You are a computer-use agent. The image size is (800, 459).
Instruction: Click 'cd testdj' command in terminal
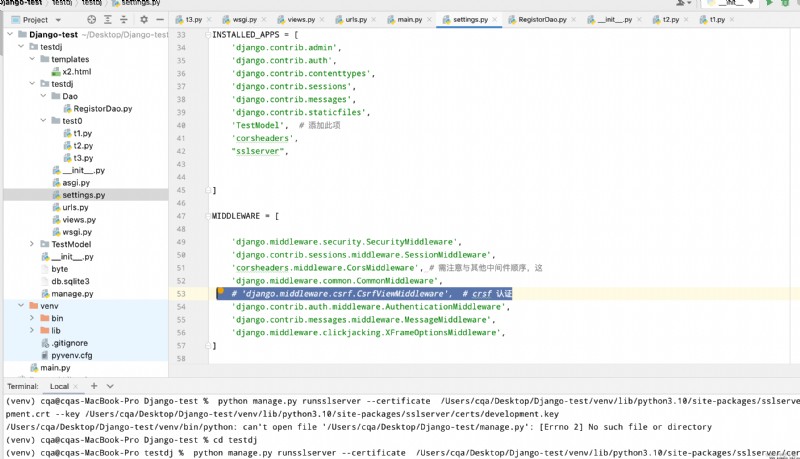coord(235,440)
